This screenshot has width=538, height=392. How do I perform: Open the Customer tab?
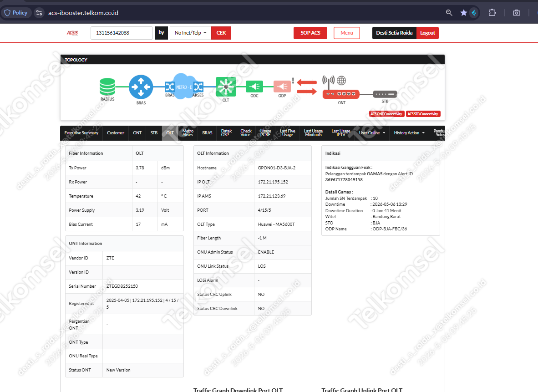click(116, 133)
